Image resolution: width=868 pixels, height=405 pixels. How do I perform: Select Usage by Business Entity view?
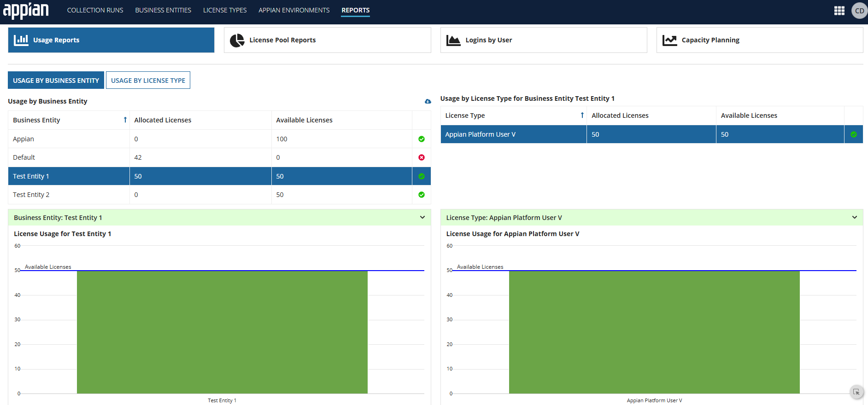coord(56,81)
